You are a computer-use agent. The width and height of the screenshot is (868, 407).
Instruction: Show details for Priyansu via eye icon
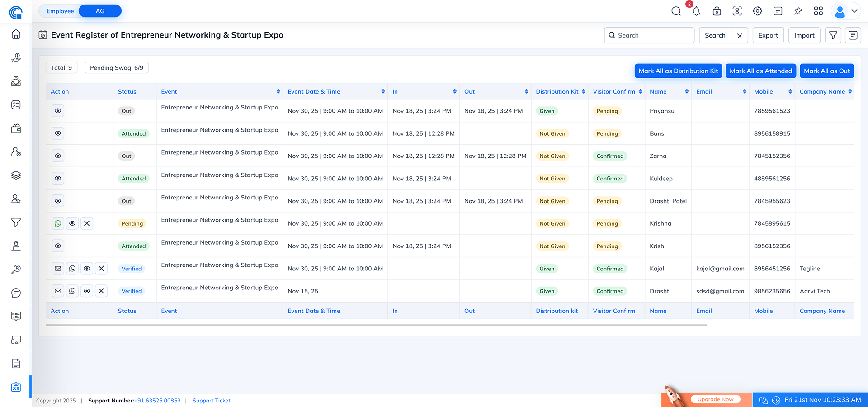pyautogui.click(x=57, y=110)
